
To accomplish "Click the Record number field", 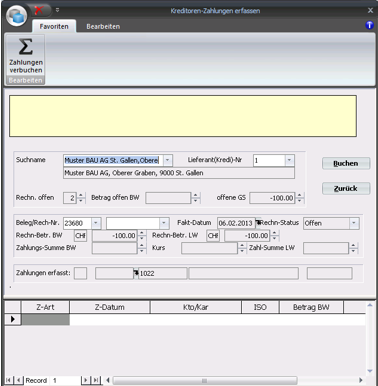I will point(65,380).
